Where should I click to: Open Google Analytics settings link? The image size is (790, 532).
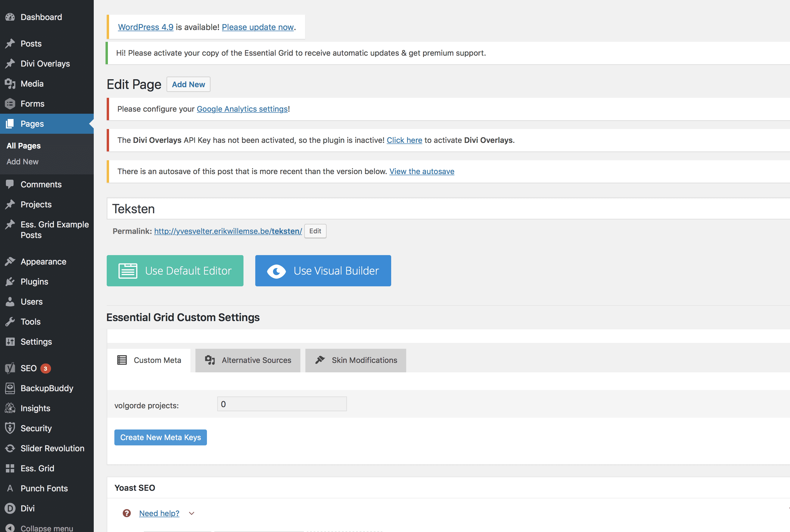pyautogui.click(x=242, y=109)
